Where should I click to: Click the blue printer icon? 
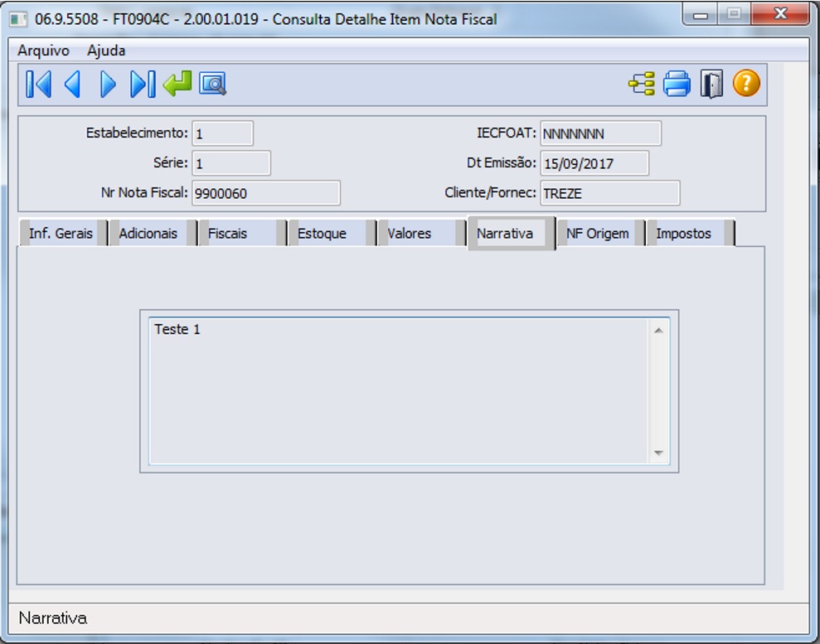point(677,84)
